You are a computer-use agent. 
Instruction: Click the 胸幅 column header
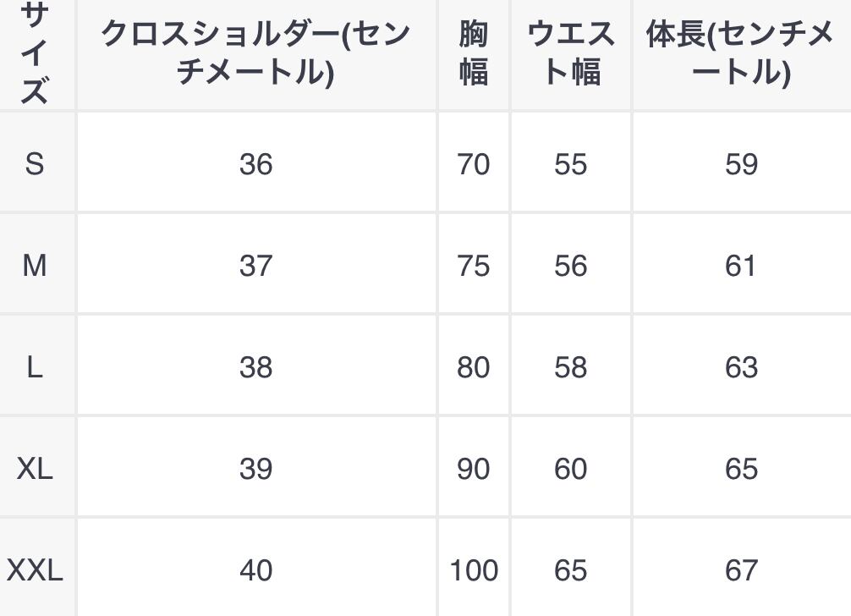tap(474, 52)
